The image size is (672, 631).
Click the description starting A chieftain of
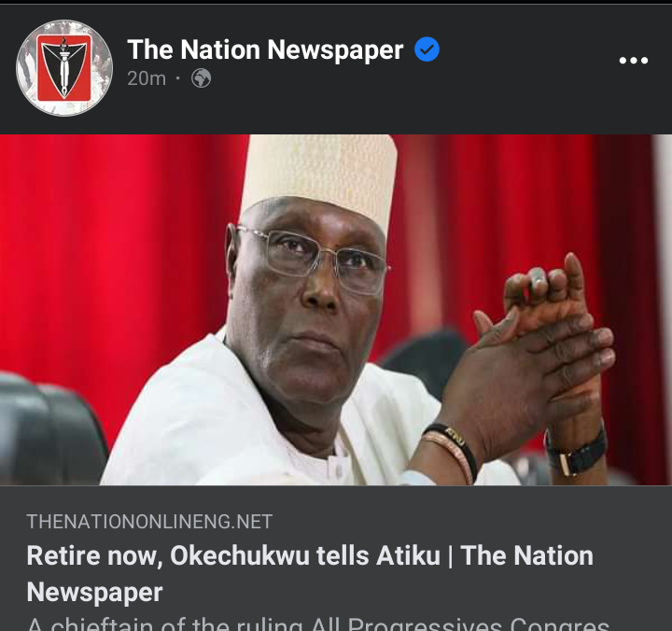pos(318,624)
